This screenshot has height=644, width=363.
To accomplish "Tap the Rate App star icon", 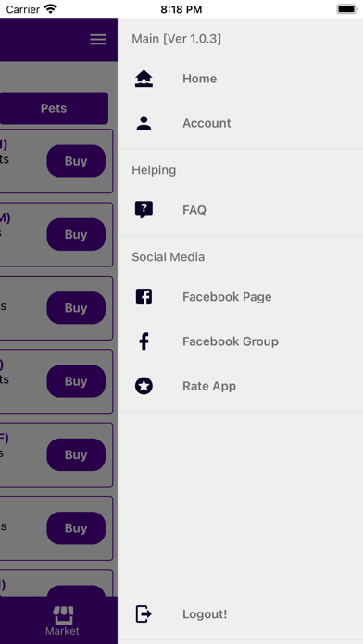I will pyautogui.click(x=144, y=386).
